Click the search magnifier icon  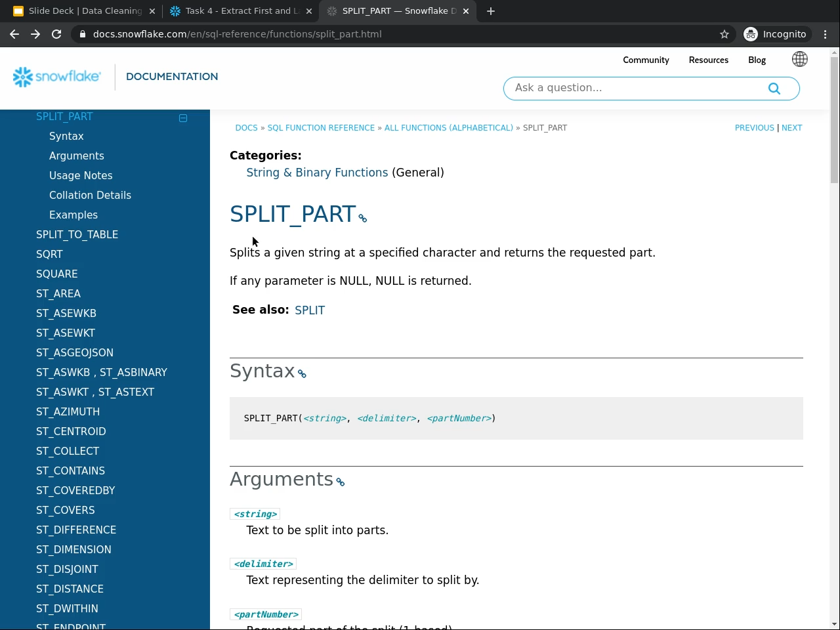(x=774, y=89)
